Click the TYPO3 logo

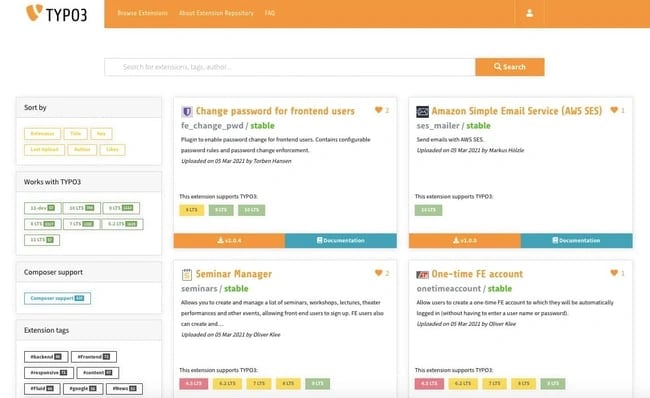(56, 14)
